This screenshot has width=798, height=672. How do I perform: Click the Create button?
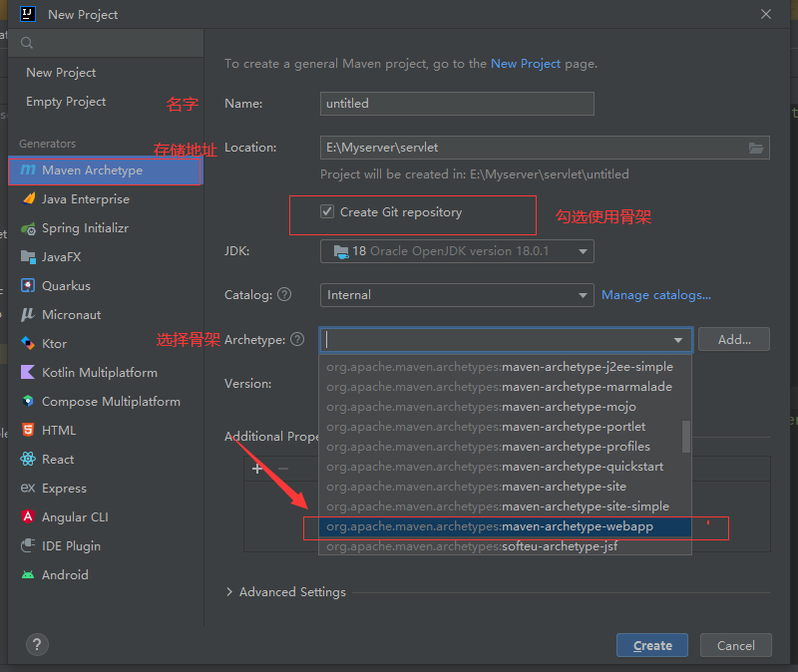(x=651, y=645)
